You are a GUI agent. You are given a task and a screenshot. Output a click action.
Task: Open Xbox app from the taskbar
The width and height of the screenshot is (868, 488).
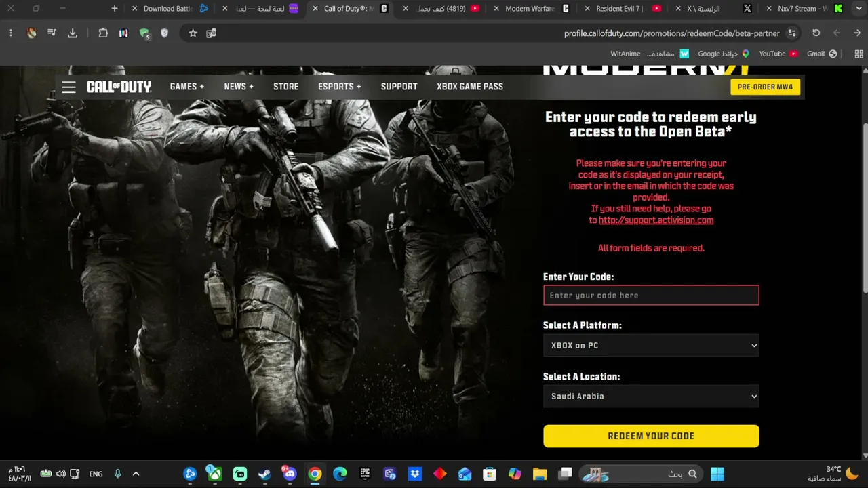coord(215,474)
